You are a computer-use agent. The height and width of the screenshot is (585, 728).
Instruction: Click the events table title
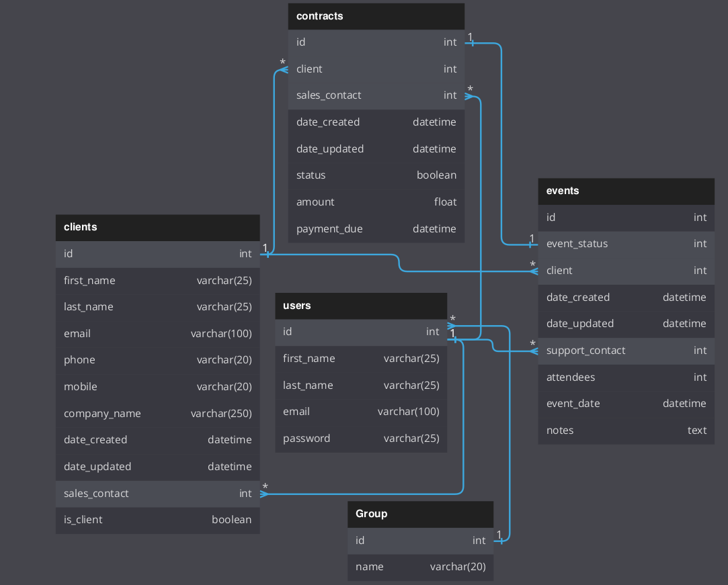click(626, 191)
